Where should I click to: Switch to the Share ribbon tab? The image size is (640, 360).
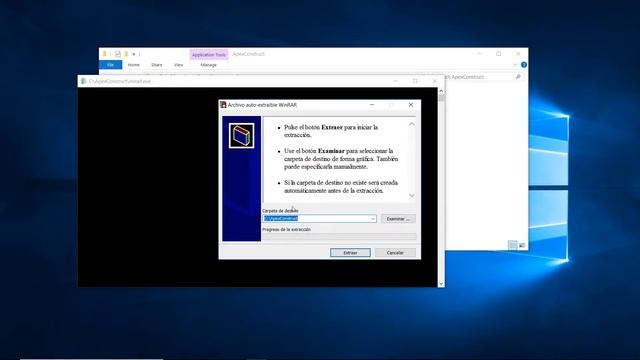(157, 65)
